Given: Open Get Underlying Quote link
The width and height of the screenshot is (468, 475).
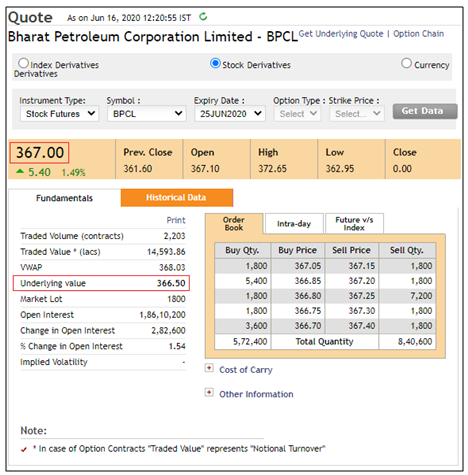Looking at the screenshot, I should (341, 34).
